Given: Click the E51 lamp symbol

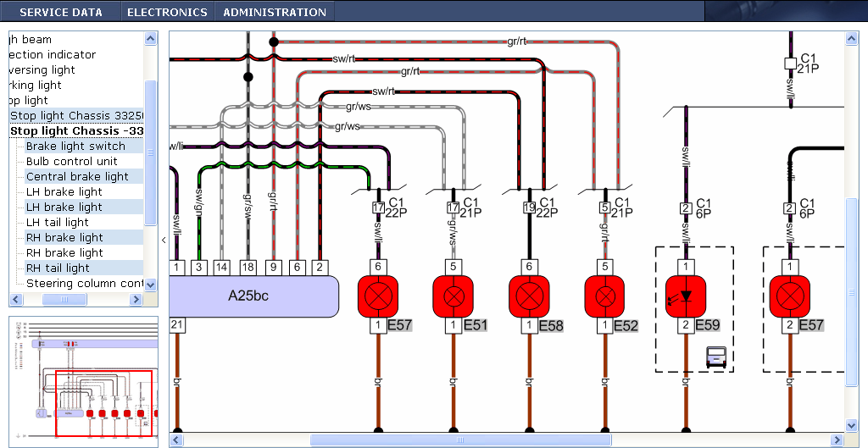Looking at the screenshot, I should coord(453,296).
